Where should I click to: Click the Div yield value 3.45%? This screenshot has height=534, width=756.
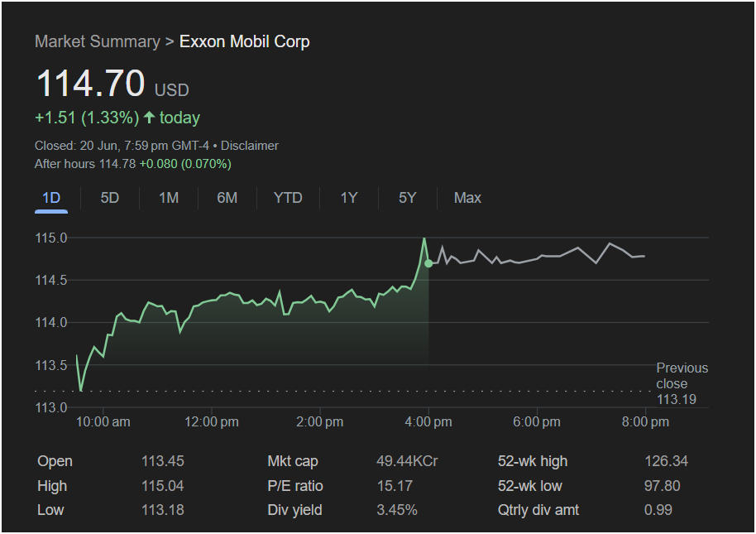click(397, 510)
